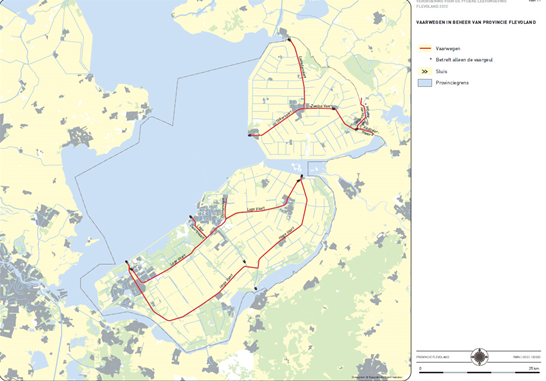Click the Sluis legend label
546x381 pixels.
[x=441, y=71]
